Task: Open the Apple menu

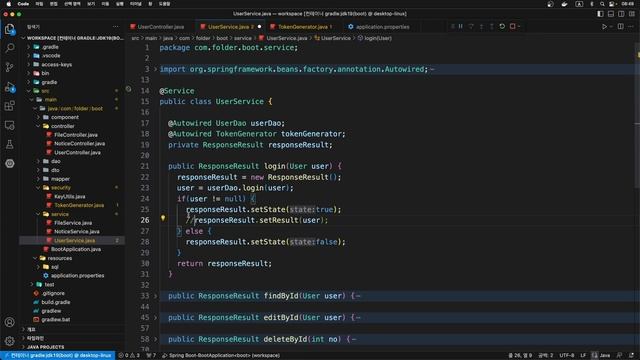Action: (x=8, y=4)
